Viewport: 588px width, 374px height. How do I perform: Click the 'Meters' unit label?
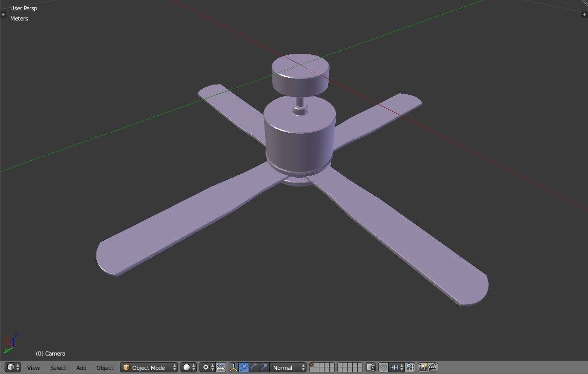(19, 18)
